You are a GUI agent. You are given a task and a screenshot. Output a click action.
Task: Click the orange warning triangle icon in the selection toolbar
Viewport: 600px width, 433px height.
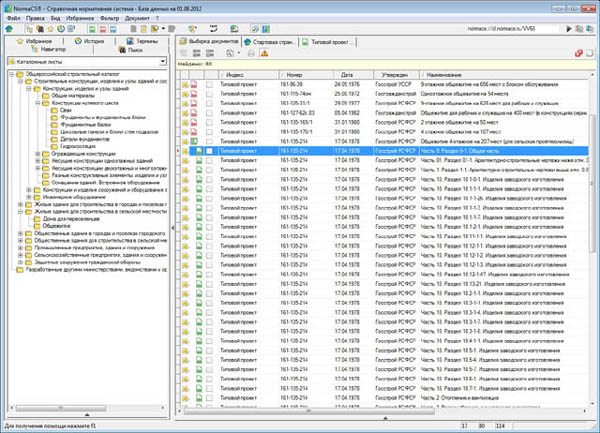(x=264, y=54)
